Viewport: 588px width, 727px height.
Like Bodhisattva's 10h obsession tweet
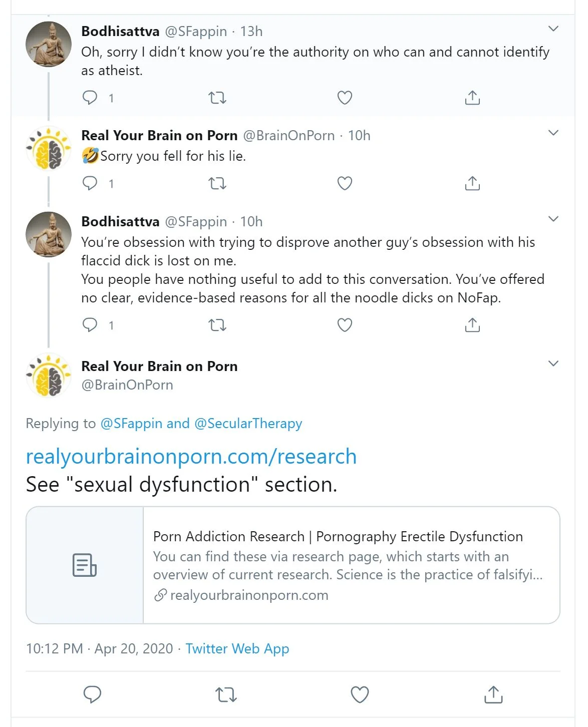coord(345,325)
